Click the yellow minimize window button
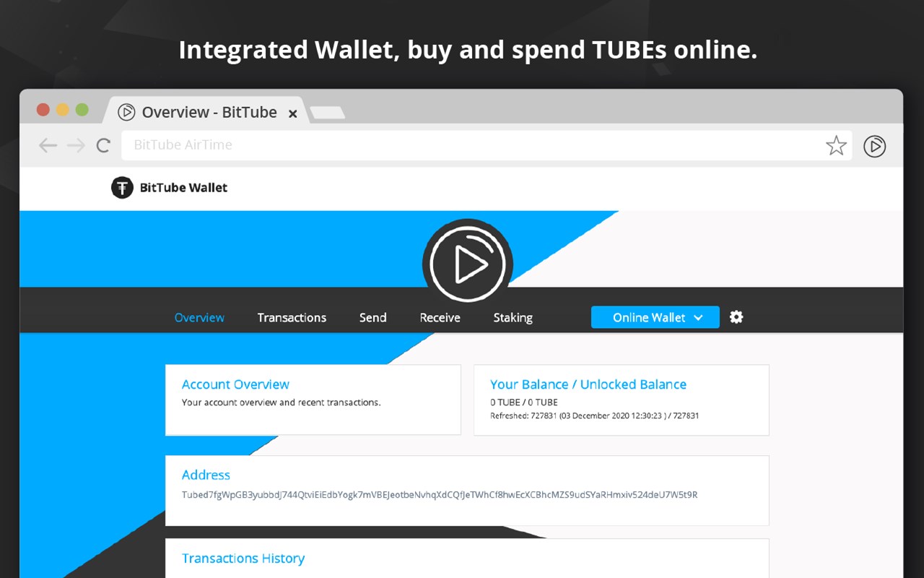The image size is (924, 578). coord(63,110)
